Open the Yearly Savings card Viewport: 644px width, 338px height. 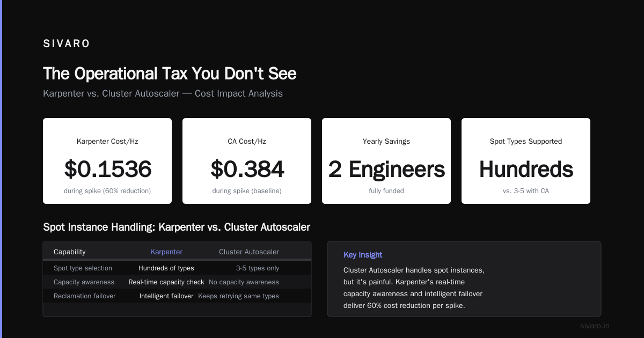tap(386, 161)
